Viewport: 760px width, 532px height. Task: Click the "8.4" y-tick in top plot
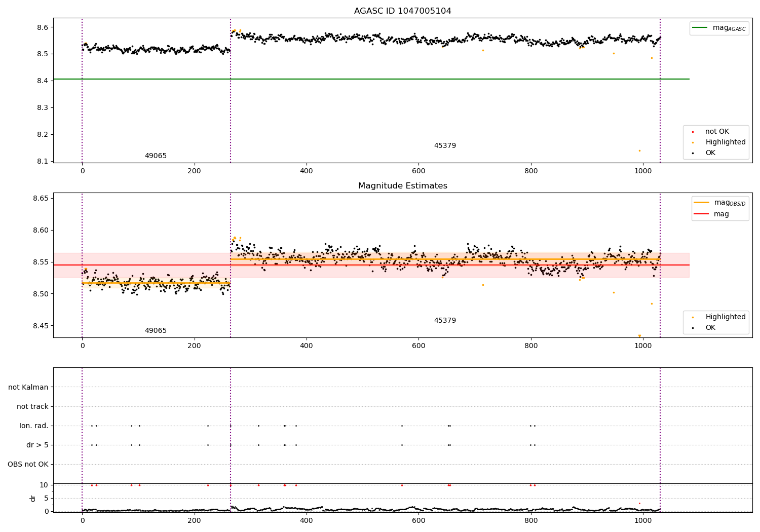pyautogui.click(x=43, y=81)
